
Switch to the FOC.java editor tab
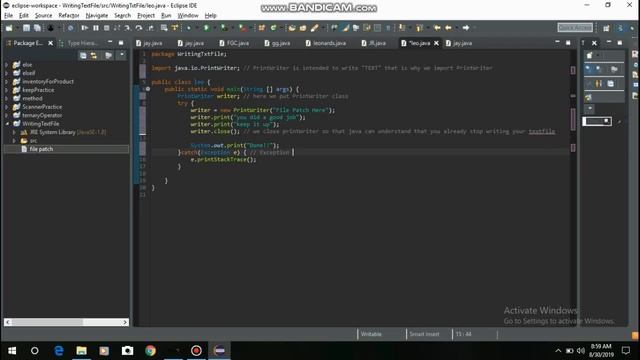[234, 43]
